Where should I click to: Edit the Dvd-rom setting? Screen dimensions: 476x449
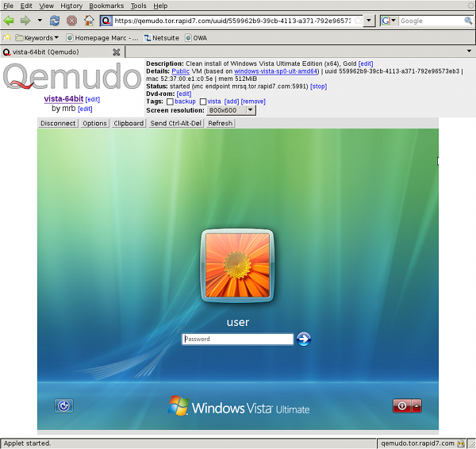pyautogui.click(x=184, y=94)
